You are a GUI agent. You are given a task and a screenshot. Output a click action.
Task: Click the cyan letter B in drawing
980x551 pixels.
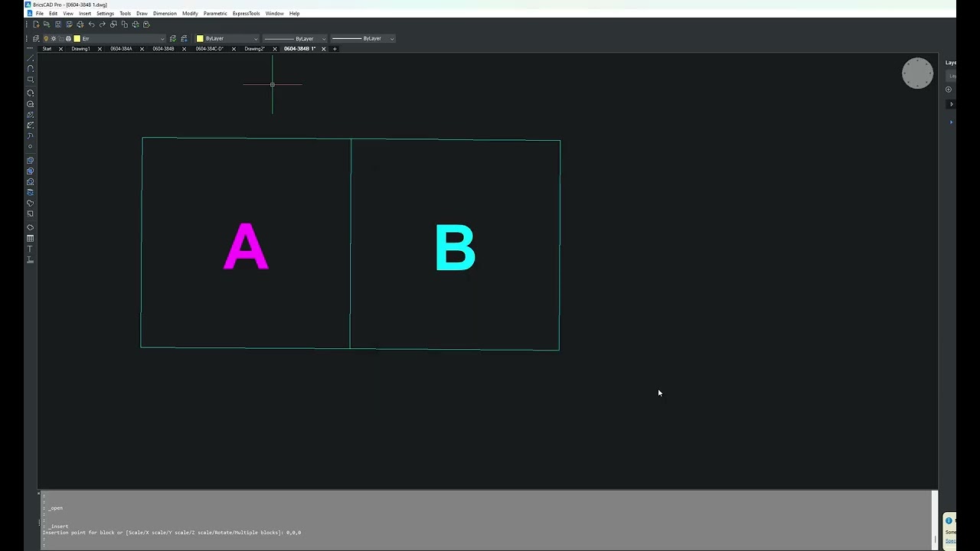456,247
